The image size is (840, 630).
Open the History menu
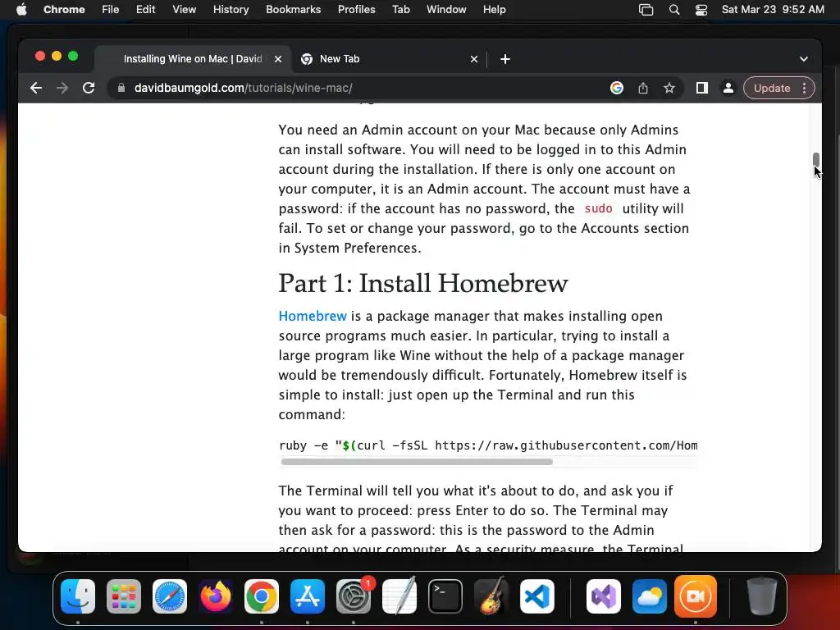point(231,10)
